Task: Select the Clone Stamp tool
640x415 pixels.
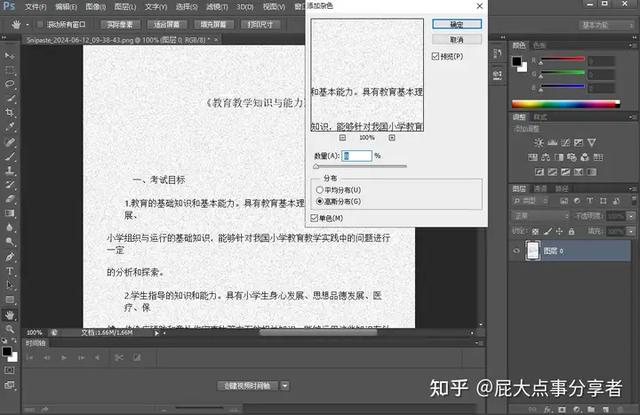Action: [x=9, y=171]
